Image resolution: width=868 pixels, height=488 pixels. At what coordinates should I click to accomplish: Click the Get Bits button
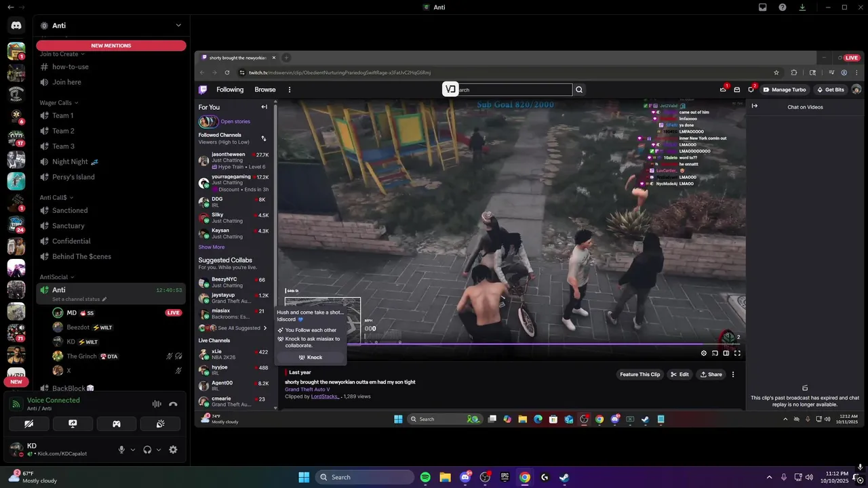(x=831, y=89)
